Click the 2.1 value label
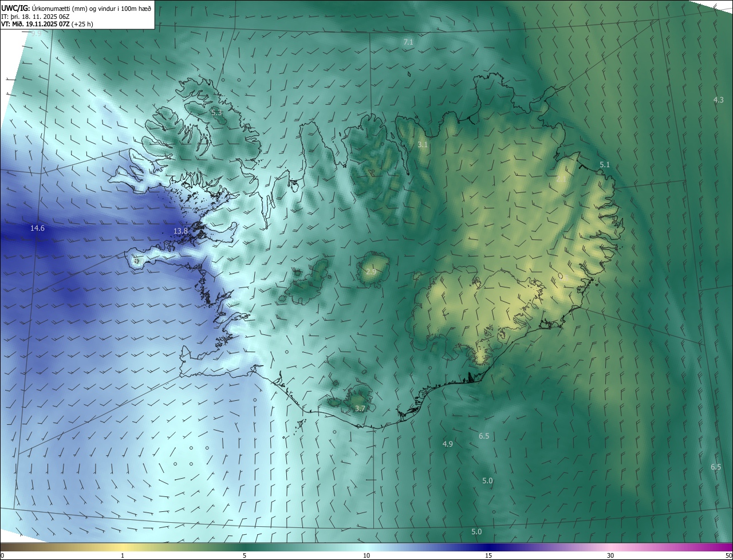The image size is (733, 560). [561, 179]
